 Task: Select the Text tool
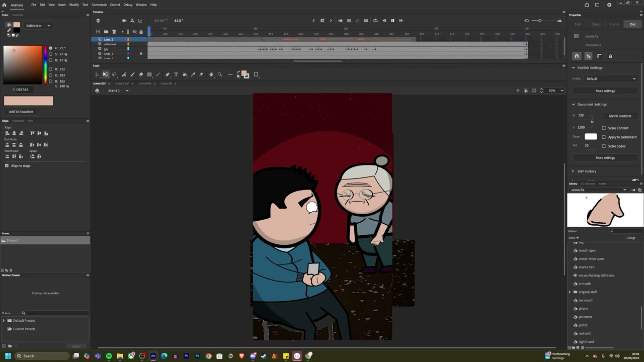pyautogui.click(x=176, y=74)
